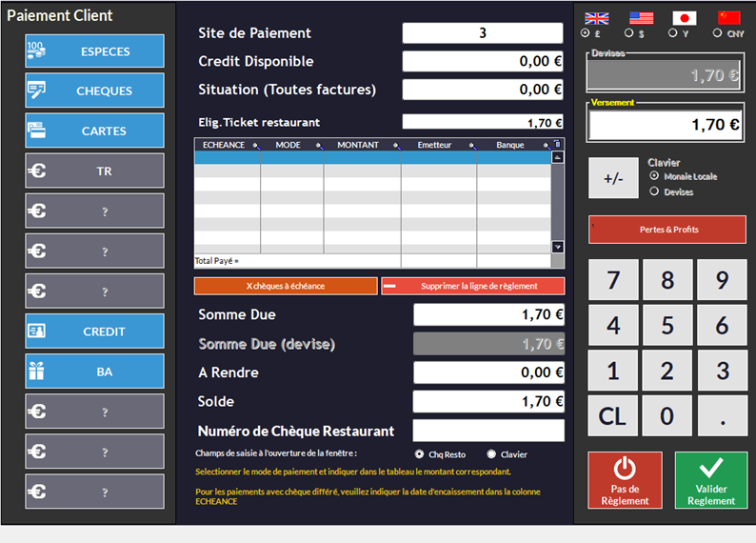Choose CHEQUES payment mode

(x=94, y=91)
